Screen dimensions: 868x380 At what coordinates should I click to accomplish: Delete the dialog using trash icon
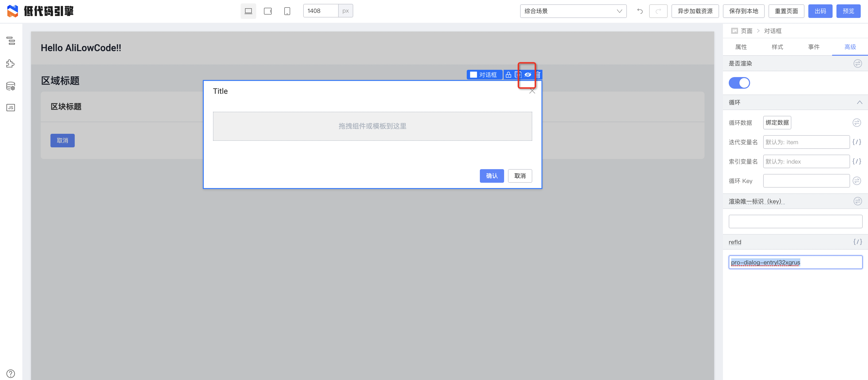[538, 75]
